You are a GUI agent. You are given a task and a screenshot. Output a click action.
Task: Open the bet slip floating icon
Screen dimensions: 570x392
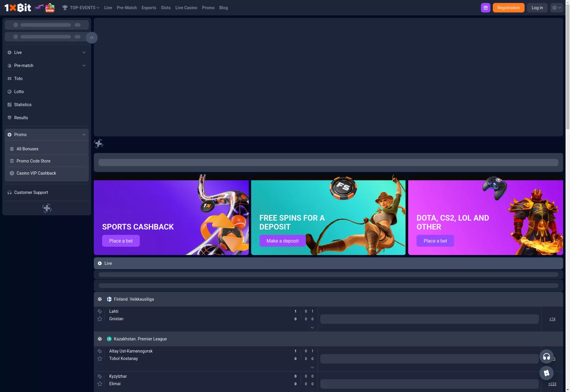pos(546,373)
